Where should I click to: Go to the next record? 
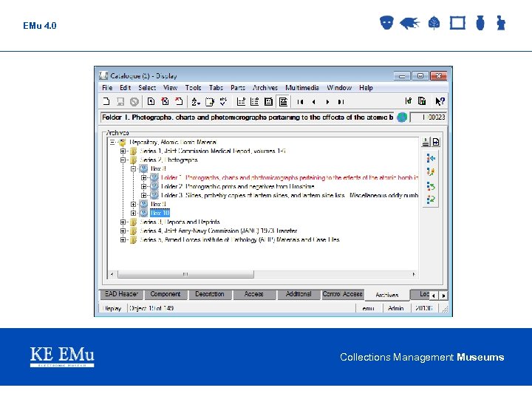click(x=327, y=102)
